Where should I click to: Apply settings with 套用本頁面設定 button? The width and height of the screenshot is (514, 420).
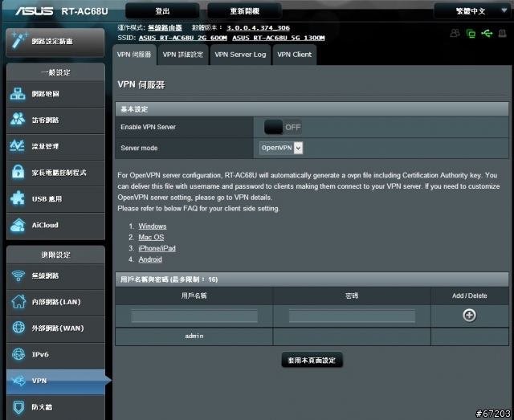coord(312,360)
